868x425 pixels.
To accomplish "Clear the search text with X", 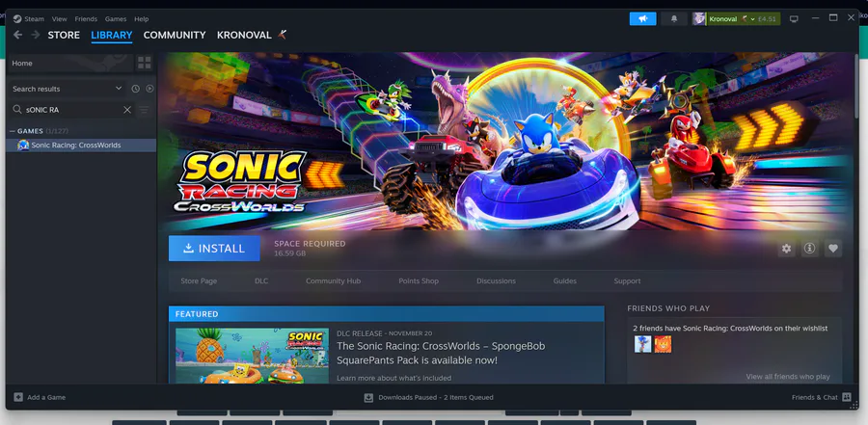I will tap(127, 110).
